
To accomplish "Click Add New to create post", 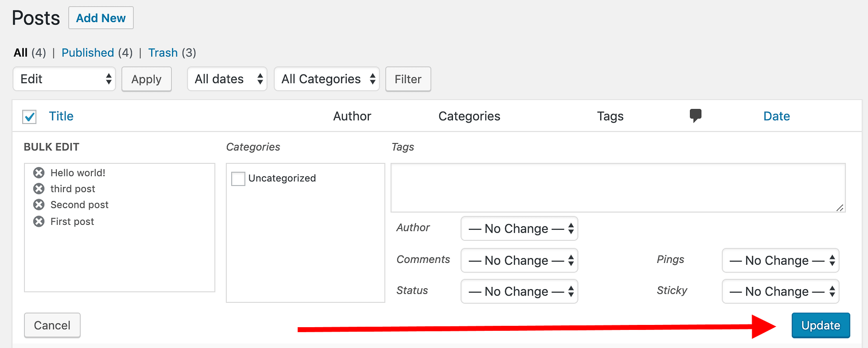I will 101,18.
